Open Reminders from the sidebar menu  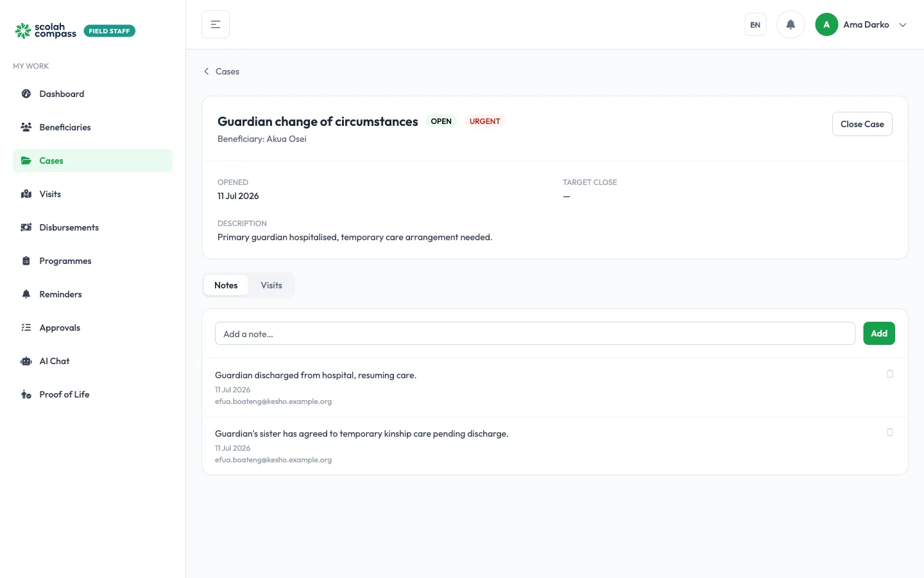point(92,294)
